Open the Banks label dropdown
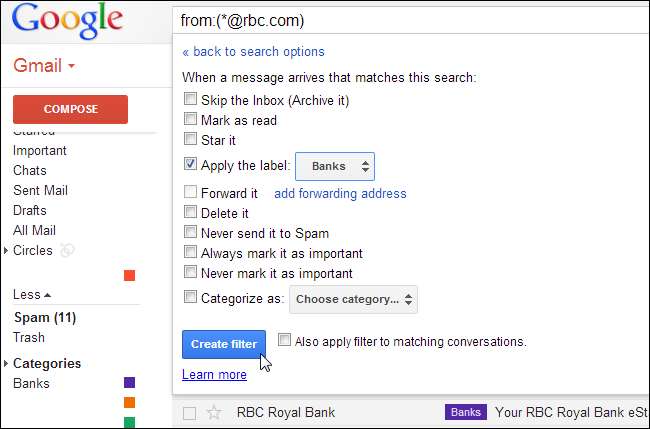The height and width of the screenshot is (429, 650). tap(335, 167)
